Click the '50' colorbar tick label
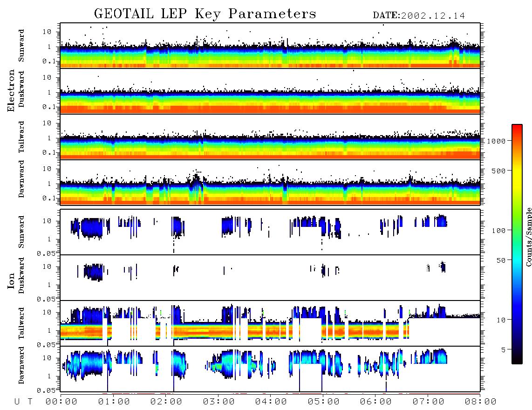Image resolution: width=532 pixels, height=410 pixels. pos(501,260)
